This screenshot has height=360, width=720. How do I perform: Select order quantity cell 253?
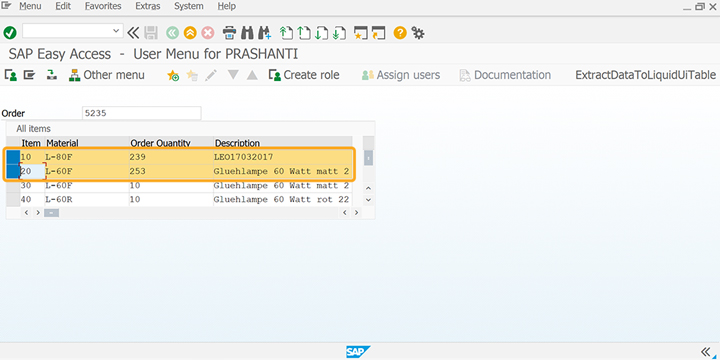click(x=171, y=171)
